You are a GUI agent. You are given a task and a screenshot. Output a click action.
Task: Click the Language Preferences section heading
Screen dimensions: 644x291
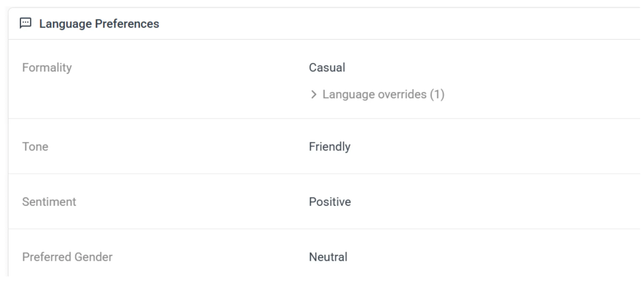[x=99, y=24]
